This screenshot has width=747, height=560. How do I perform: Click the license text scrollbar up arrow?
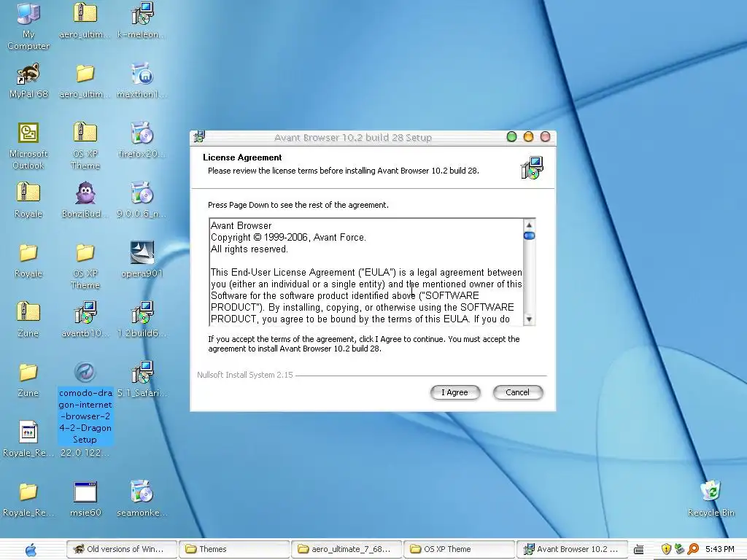pyautogui.click(x=529, y=225)
